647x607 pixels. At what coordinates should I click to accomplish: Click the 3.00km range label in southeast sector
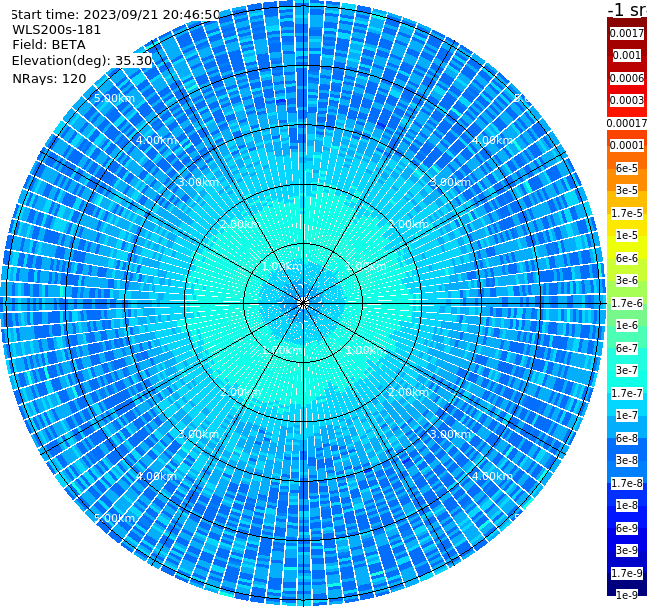pyautogui.click(x=450, y=434)
